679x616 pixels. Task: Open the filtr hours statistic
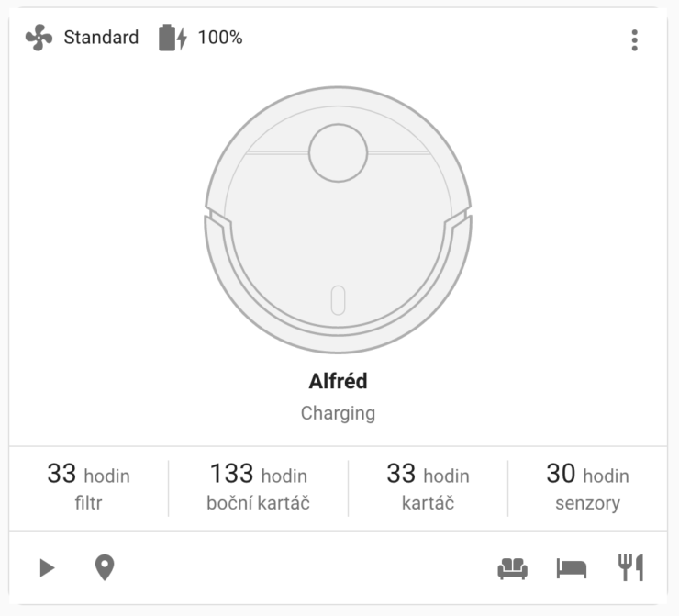coord(89,487)
